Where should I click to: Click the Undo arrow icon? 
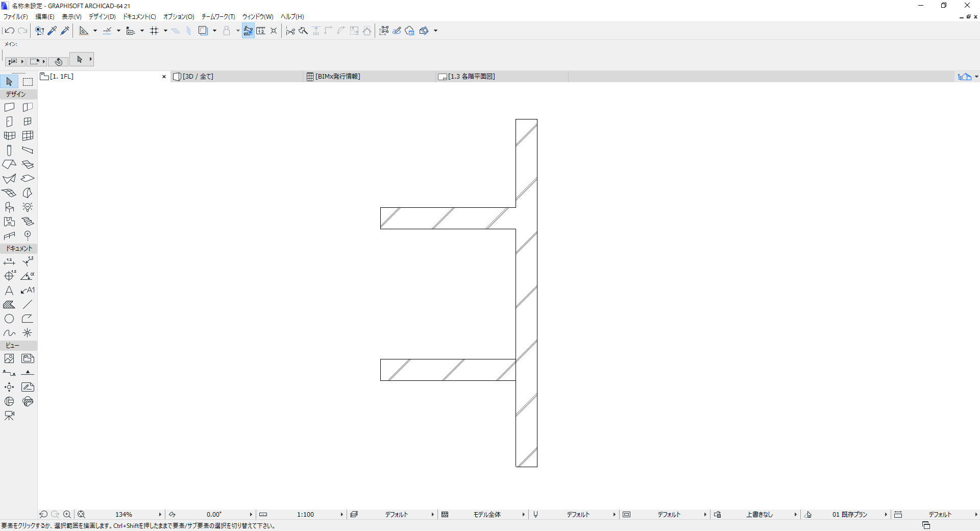point(9,31)
